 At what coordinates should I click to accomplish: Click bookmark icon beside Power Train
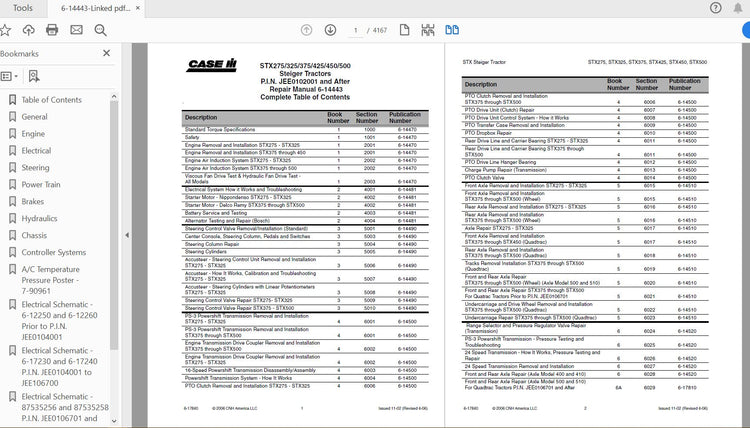[12, 185]
